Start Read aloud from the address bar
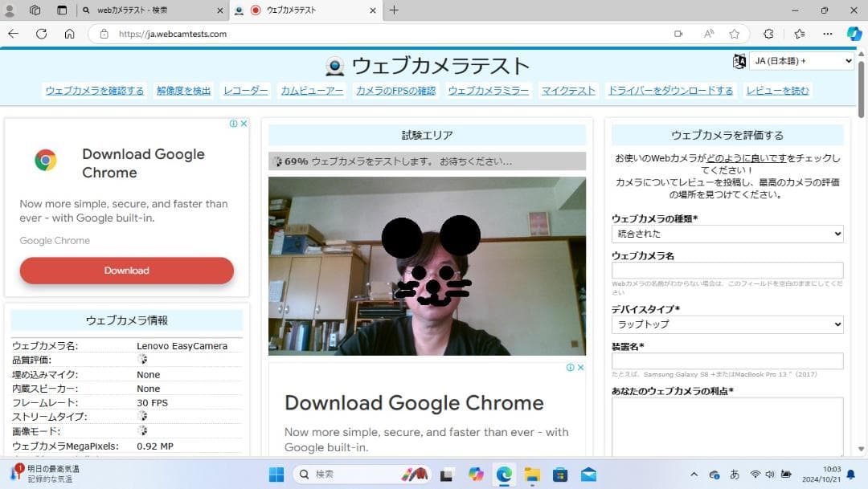 point(708,34)
